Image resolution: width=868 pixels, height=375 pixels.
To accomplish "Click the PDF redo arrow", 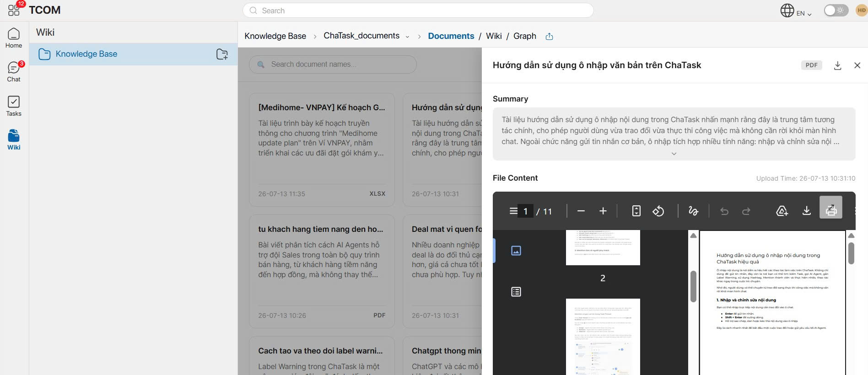I will point(746,211).
